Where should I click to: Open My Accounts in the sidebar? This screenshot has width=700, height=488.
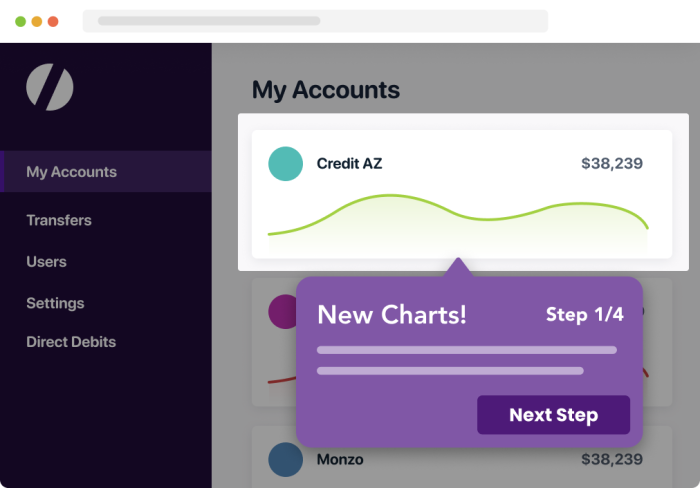pos(106,171)
